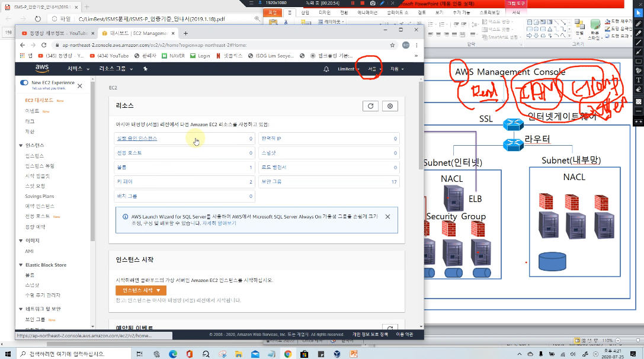
Task: Open EC2 대시보드 in sidebar
Action: (39, 100)
